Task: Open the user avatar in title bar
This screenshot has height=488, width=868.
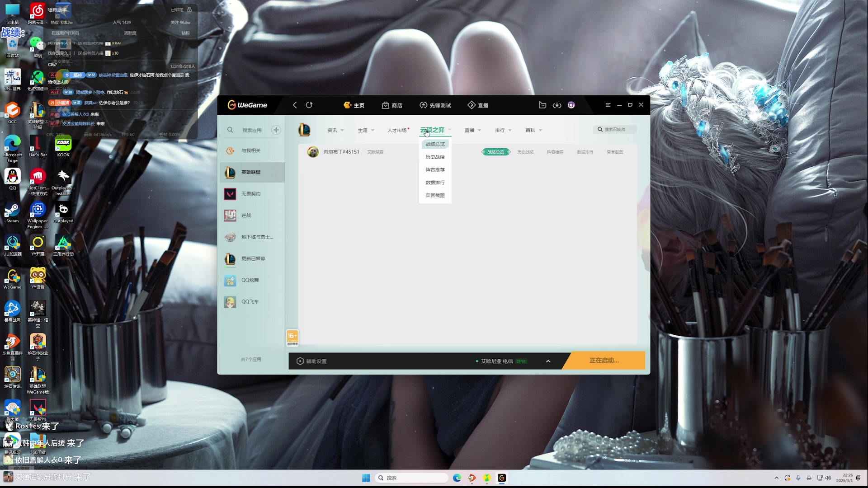Action: (571, 105)
